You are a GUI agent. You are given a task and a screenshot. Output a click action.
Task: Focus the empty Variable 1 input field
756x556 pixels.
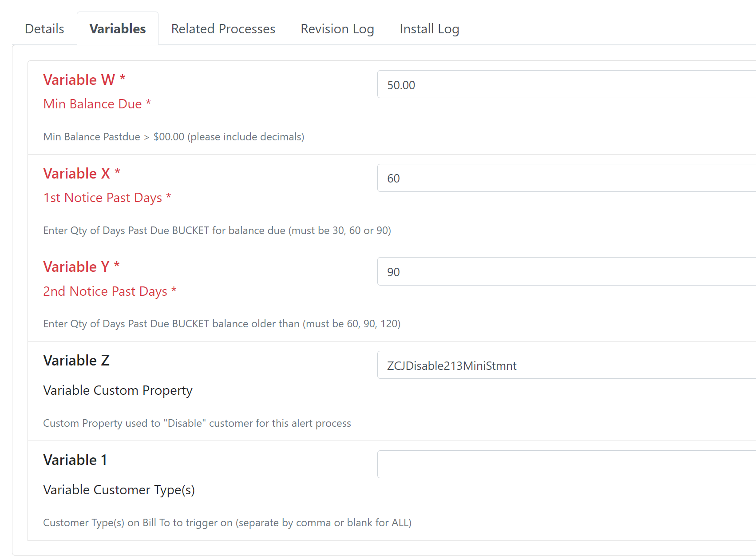tap(566, 465)
